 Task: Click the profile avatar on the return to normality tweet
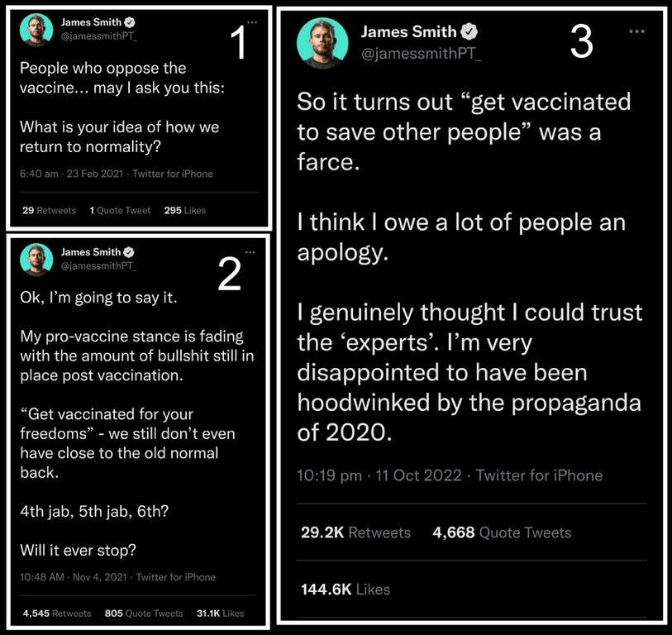pos(36,30)
